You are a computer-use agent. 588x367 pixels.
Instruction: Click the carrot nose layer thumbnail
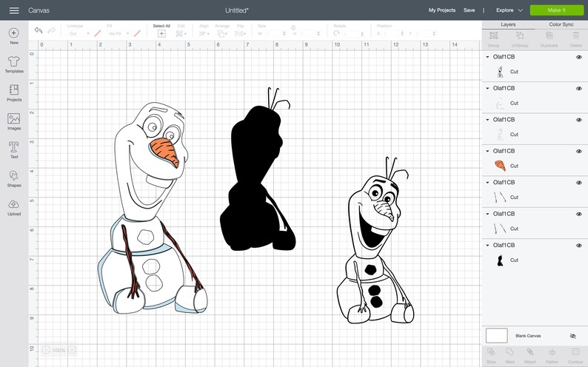[500, 166]
